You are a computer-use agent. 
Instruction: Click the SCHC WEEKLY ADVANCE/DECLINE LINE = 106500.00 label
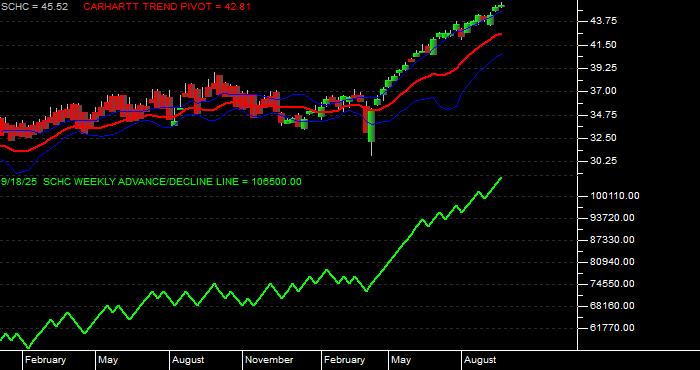[173, 182]
